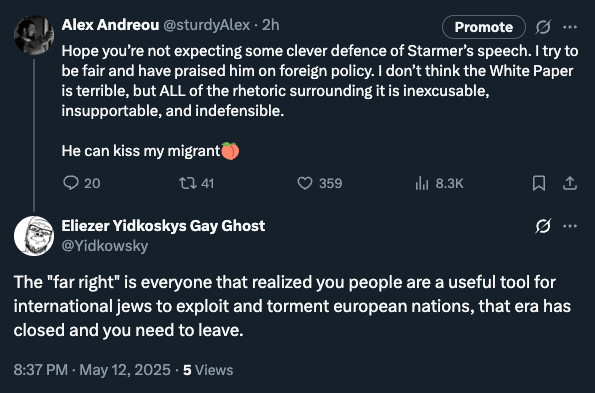Click the @Yidkowsky handle

coord(105,246)
